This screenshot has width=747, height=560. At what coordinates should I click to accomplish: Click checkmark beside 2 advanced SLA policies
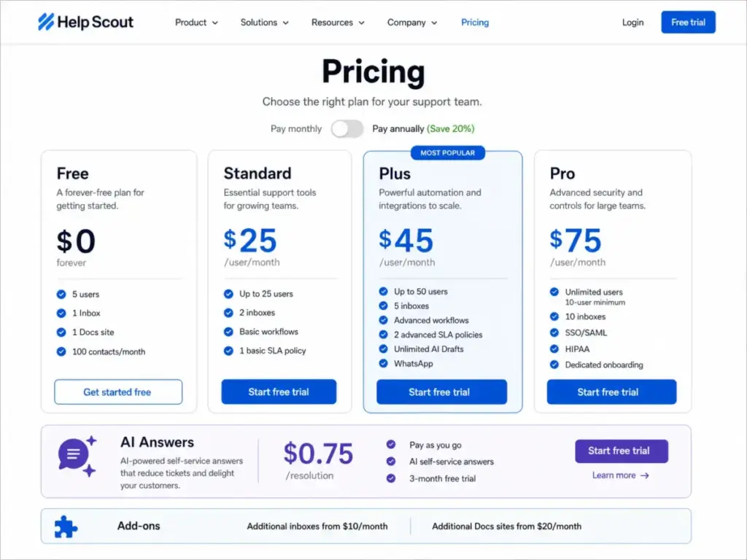coord(383,334)
